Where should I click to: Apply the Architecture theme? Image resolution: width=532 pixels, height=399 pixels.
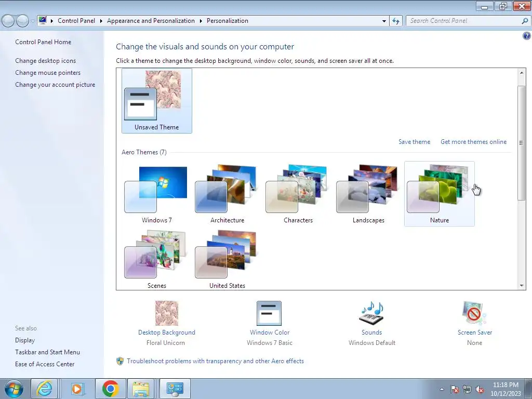tap(227, 194)
